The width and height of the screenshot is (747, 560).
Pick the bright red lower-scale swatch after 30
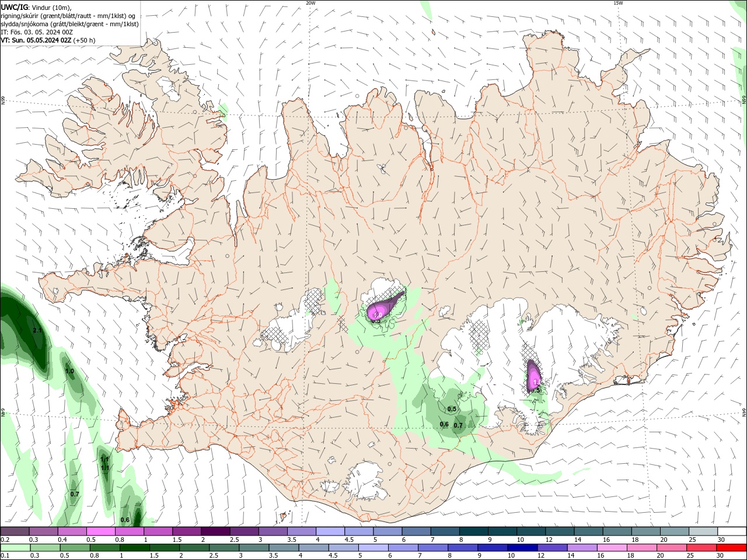click(x=731, y=548)
